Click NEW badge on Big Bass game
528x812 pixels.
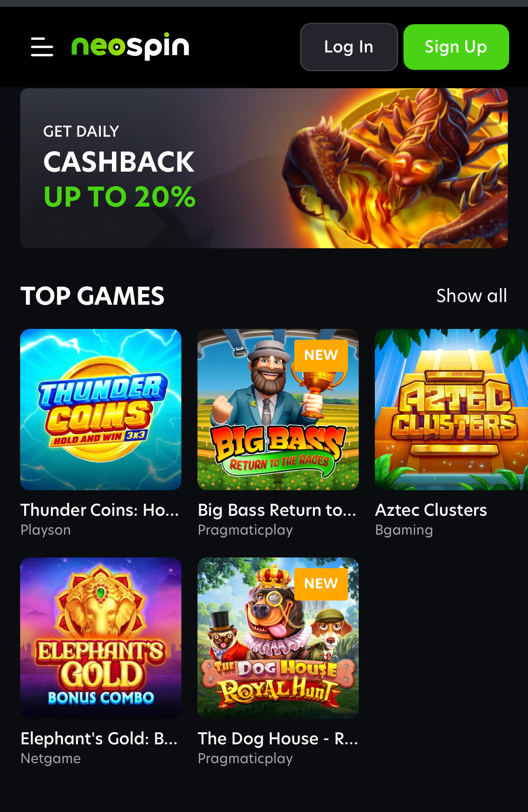pos(321,355)
